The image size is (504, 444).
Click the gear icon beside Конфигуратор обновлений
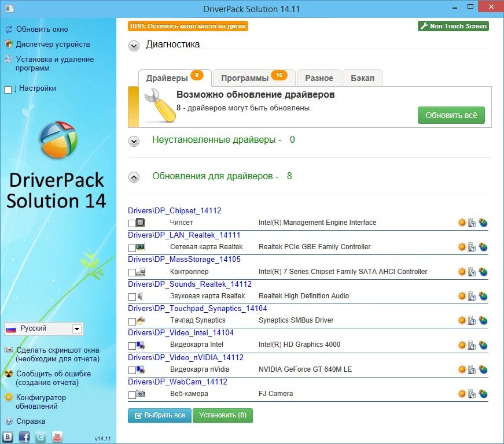[9, 397]
